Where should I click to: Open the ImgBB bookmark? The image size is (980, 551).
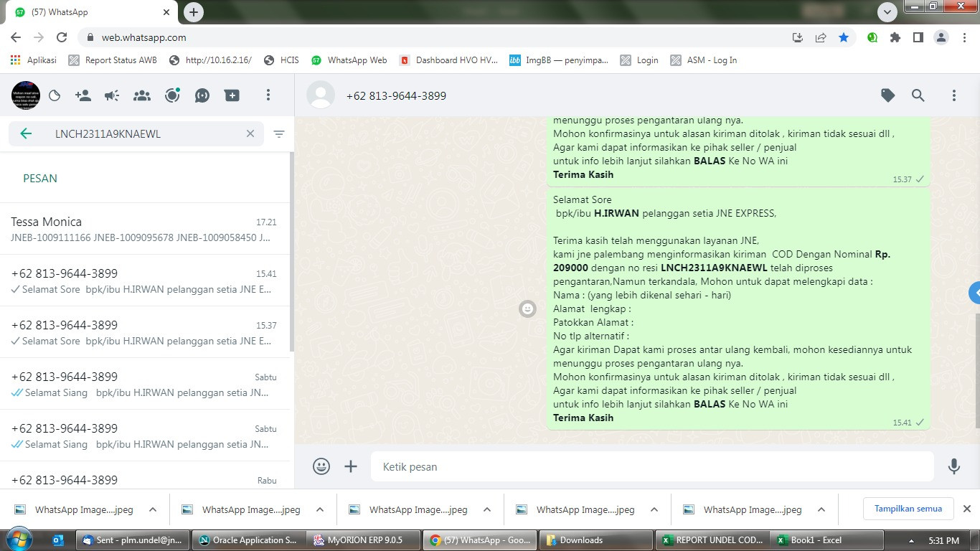[559, 60]
